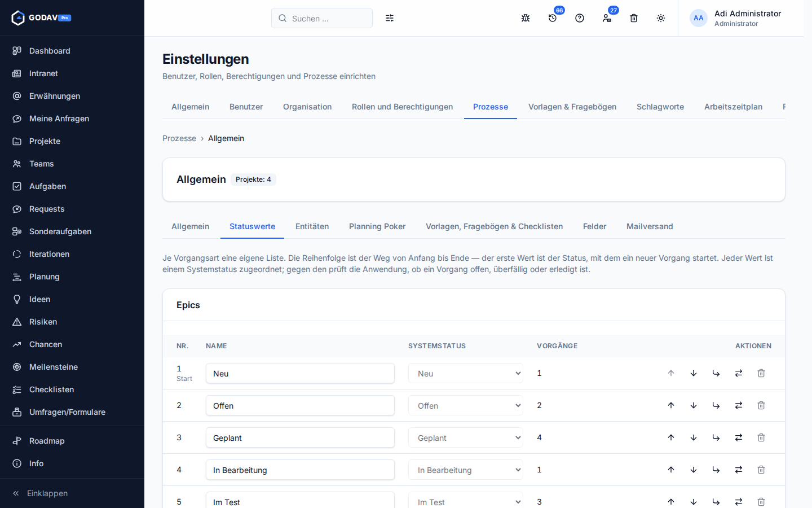Click the GODAV logo
The height and width of the screenshot is (508, 812).
pyautogui.click(x=41, y=17)
